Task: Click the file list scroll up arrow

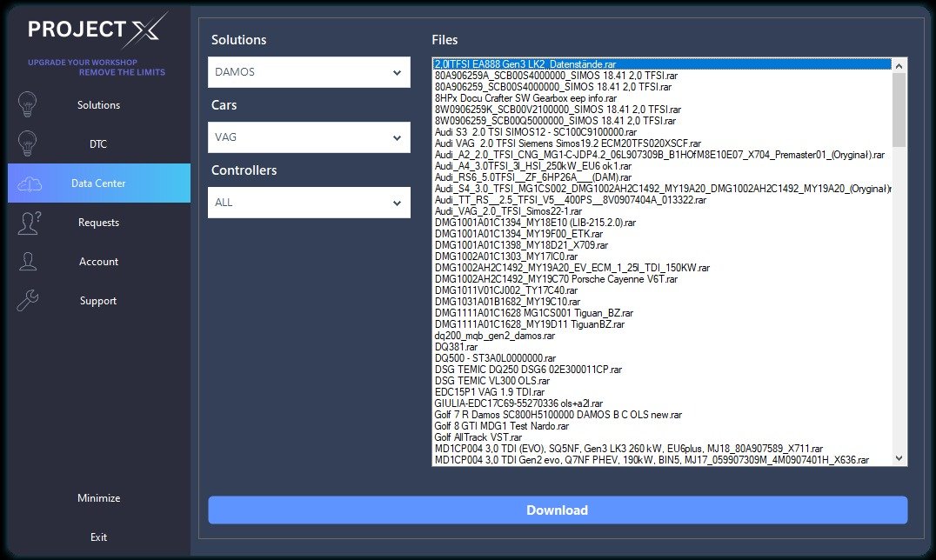Action: [x=899, y=66]
